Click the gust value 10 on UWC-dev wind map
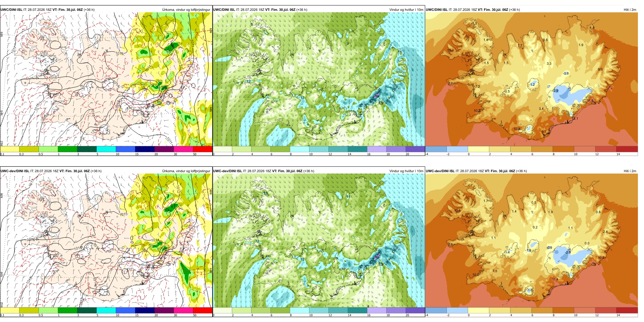The height and width of the screenshot is (322, 644). (266, 194)
